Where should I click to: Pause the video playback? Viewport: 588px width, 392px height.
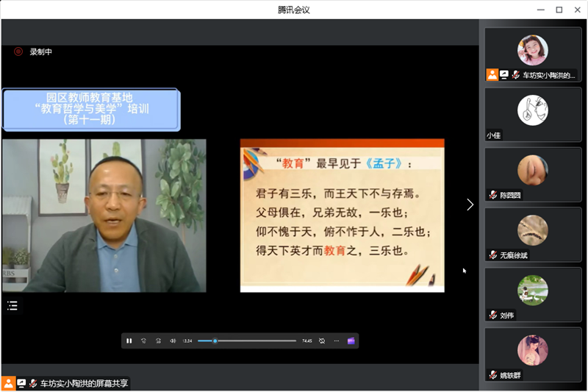click(129, 341)
